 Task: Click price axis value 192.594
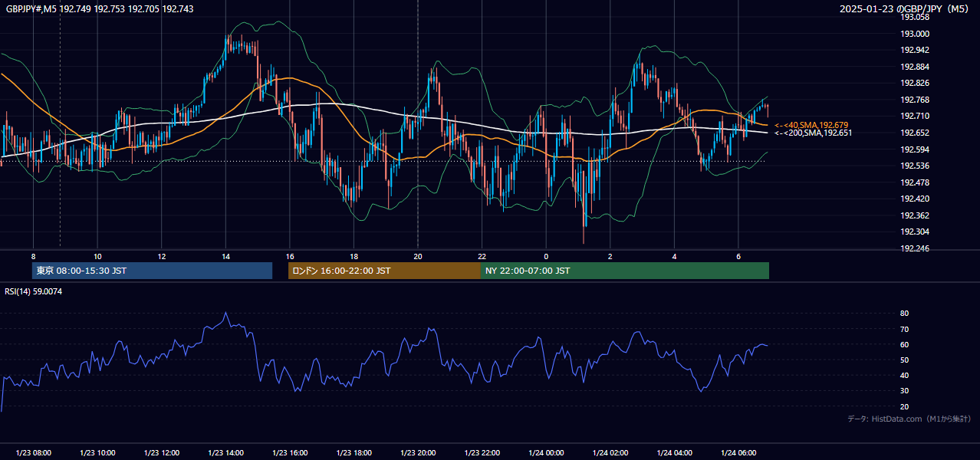(915, 149)
